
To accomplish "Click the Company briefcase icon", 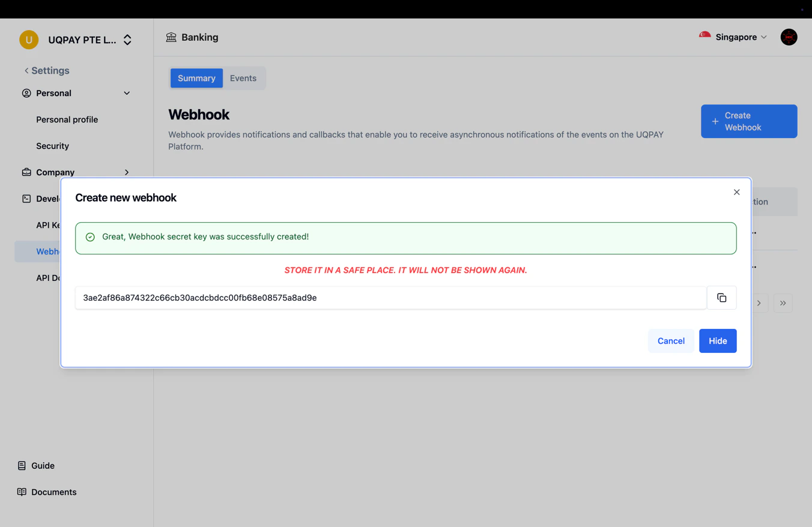I will pos(26,172).
